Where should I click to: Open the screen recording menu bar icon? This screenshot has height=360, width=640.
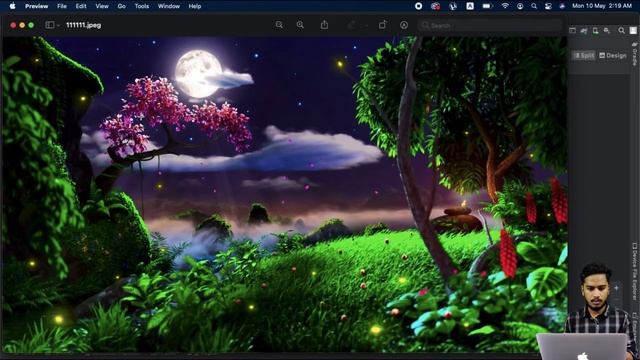tap(418, 6)
